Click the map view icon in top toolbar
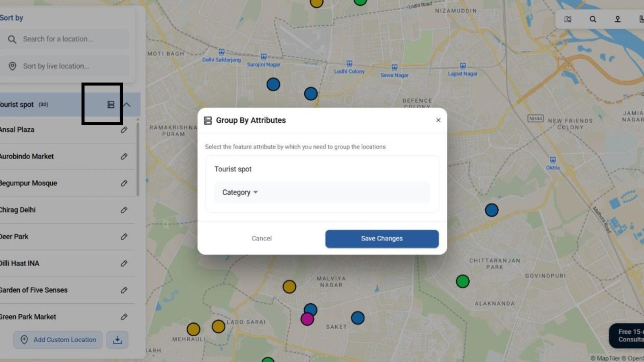Screen dimensions: 644x362 (x=568, y=19)
